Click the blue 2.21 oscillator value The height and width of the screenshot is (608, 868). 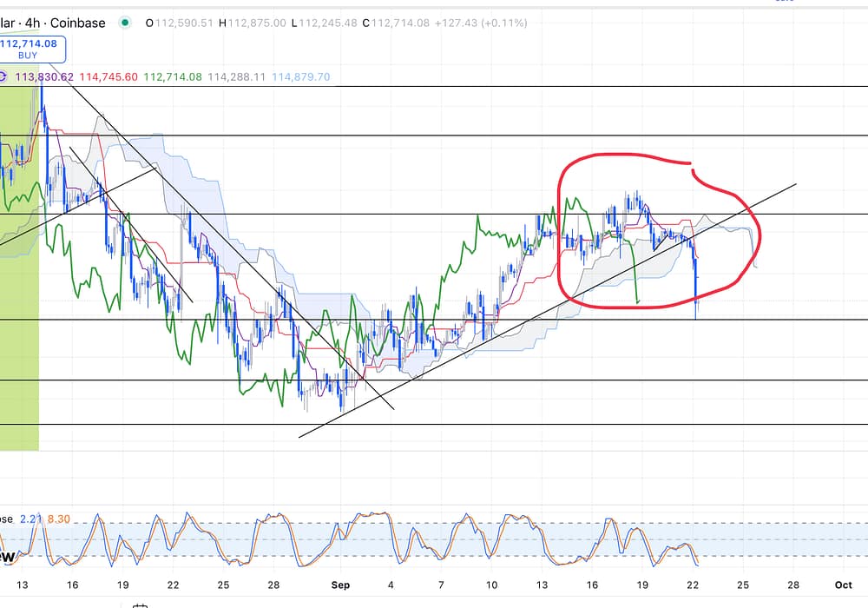click(x=32, y=519)
